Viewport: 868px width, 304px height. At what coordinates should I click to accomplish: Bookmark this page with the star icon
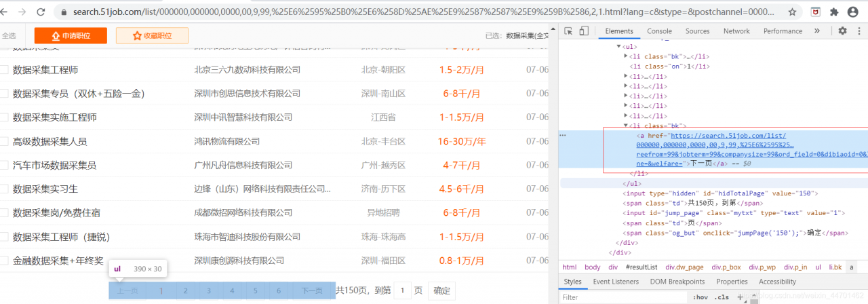[792, 12]
